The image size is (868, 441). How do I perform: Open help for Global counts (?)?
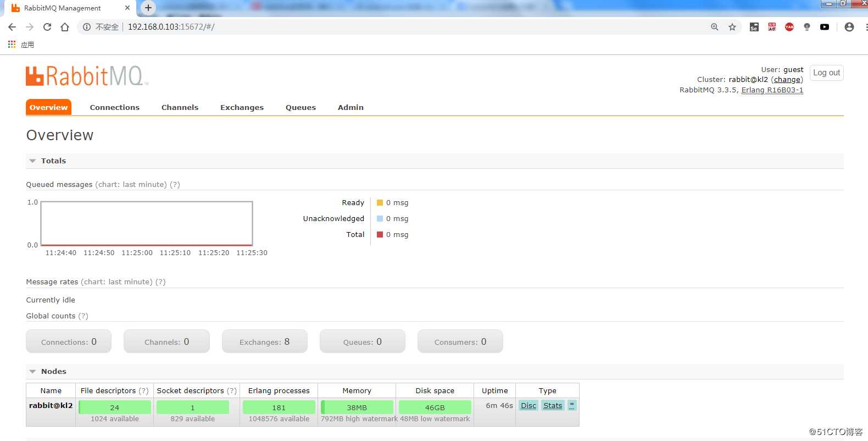83,316
